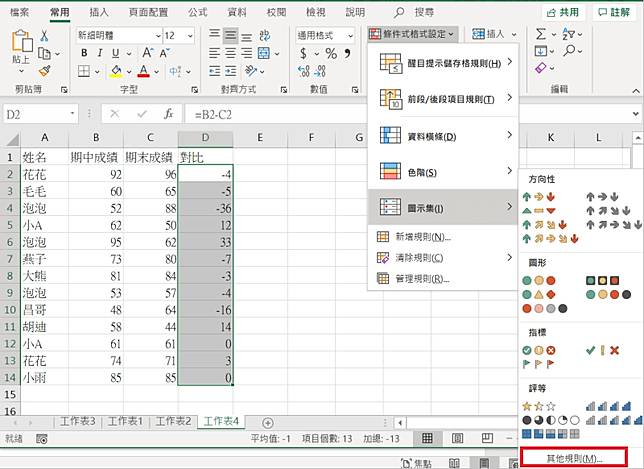
Task: Click the Find and Select magnifier icon
Action: (x=570, y=51)
